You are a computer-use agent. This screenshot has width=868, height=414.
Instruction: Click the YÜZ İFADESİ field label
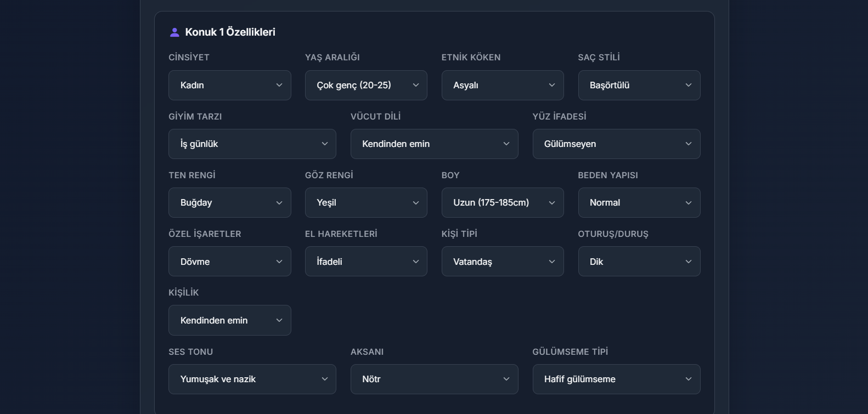click(560, 116)
